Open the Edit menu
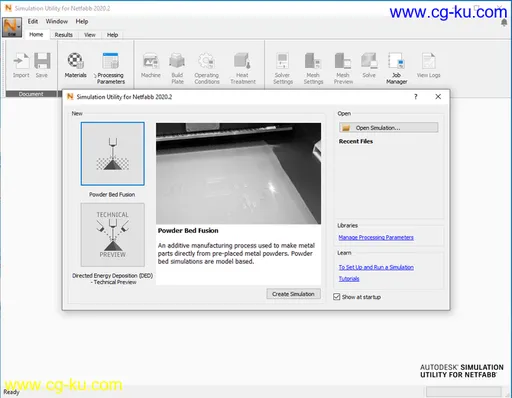The width and height of the screenshot is (512, 398). click(33, 21)
